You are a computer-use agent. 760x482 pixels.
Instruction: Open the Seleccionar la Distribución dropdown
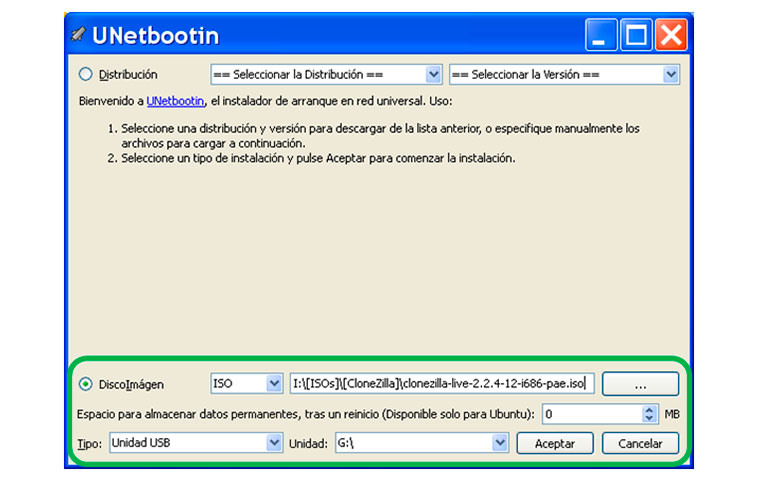click(x=326, y=75)
